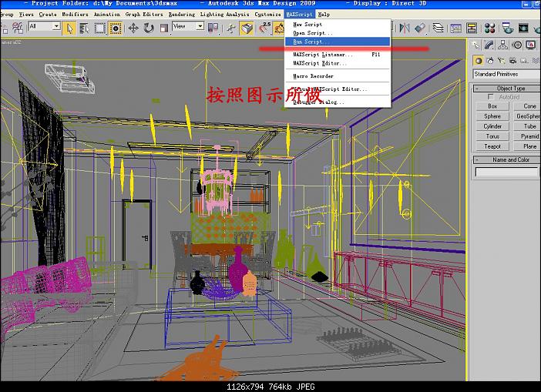The width and height of the screenshot is (541, 392).
Task: Activate the Select and Rotate tool
Action: tap(149, 28)
